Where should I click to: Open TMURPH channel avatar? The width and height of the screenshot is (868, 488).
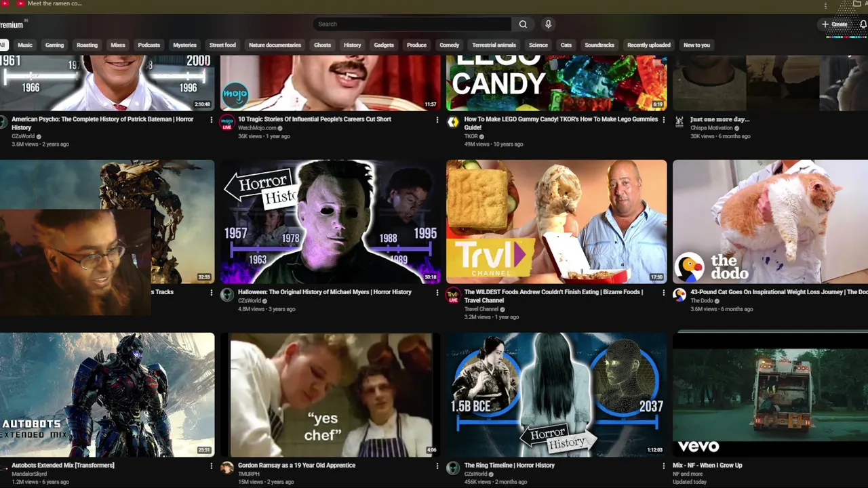coord(227,468)
